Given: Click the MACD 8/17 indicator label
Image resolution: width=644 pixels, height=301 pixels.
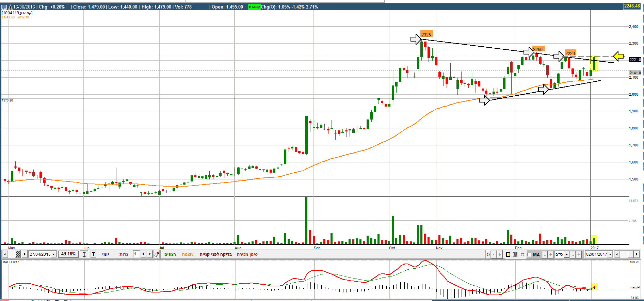Looking at the screenshot, I should (11, 262).
